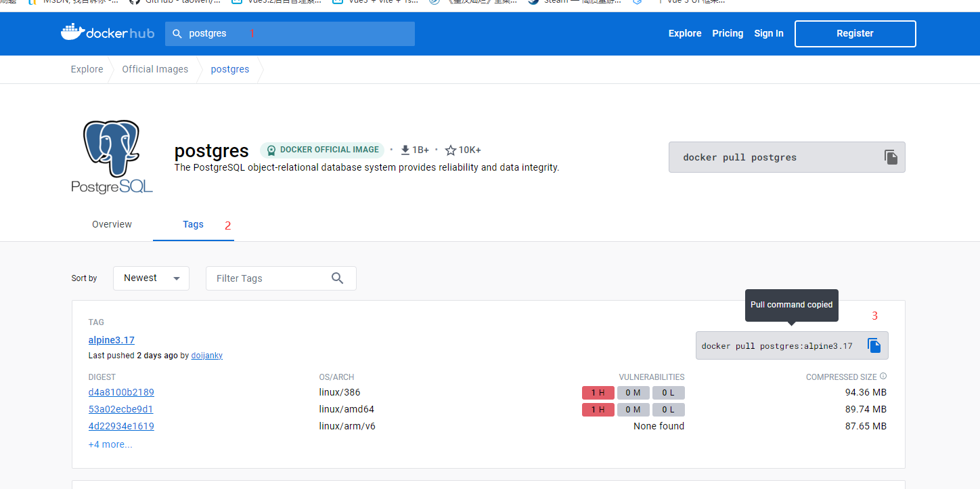Click Official Images in the breadcrumb

(x=155, y=69)
